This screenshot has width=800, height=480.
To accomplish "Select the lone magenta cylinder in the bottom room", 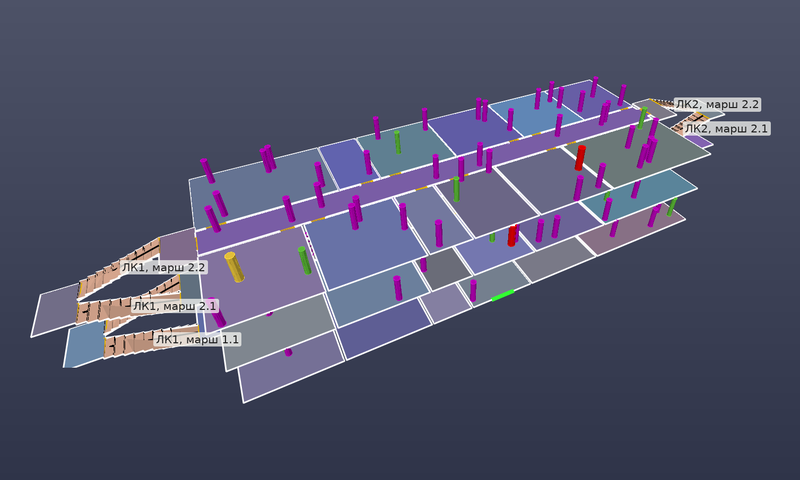I will (x=288, y=352).
